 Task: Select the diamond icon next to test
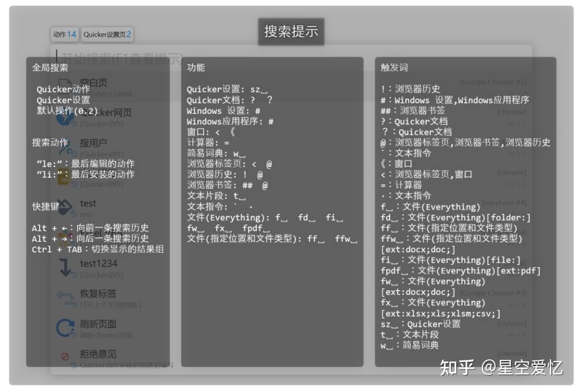(x=65, y=206)
